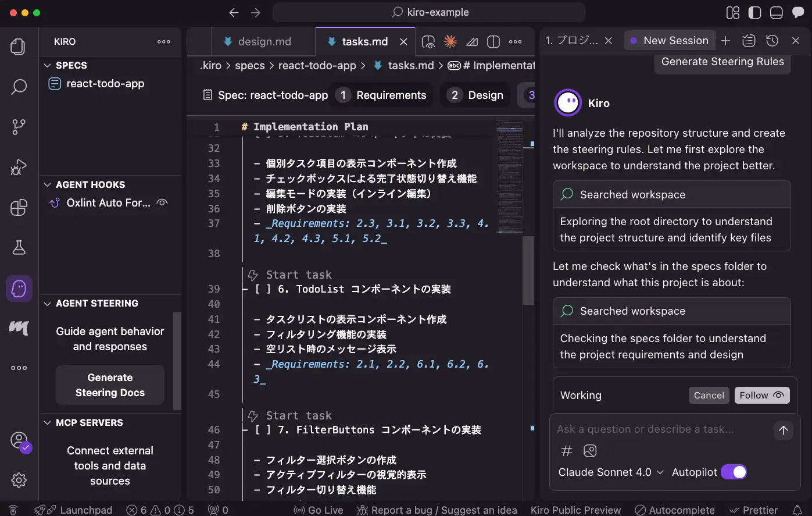812x516 pixels.
Task: Switch to first chat tab プロジ...
Action: coord(572,40)
